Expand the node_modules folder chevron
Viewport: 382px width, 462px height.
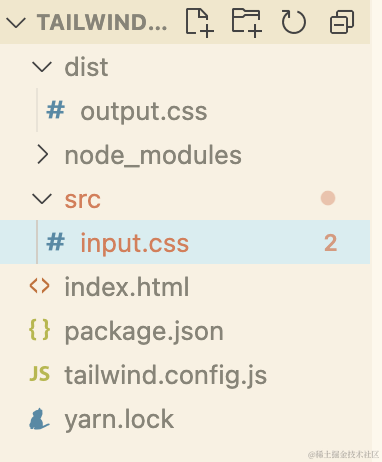42,154
